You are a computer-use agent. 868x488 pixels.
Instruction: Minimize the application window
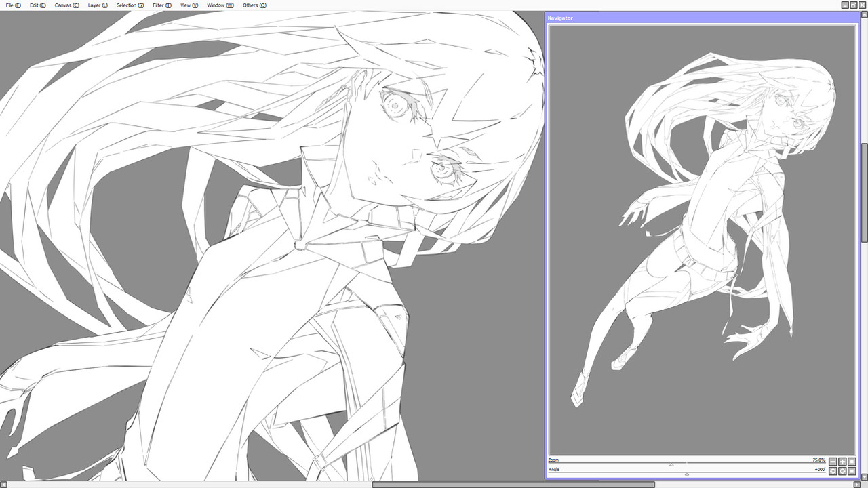(x=845, y=5)
